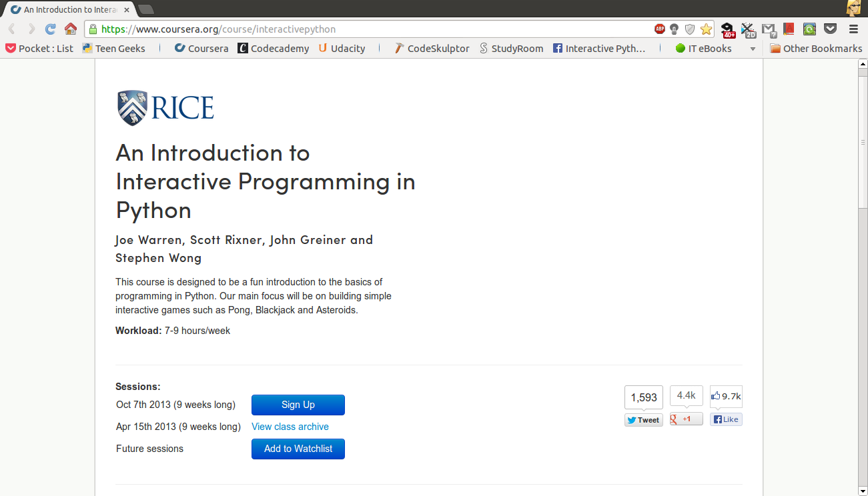
Task: Click the Future sessions label
Action: tap(149, 449)
